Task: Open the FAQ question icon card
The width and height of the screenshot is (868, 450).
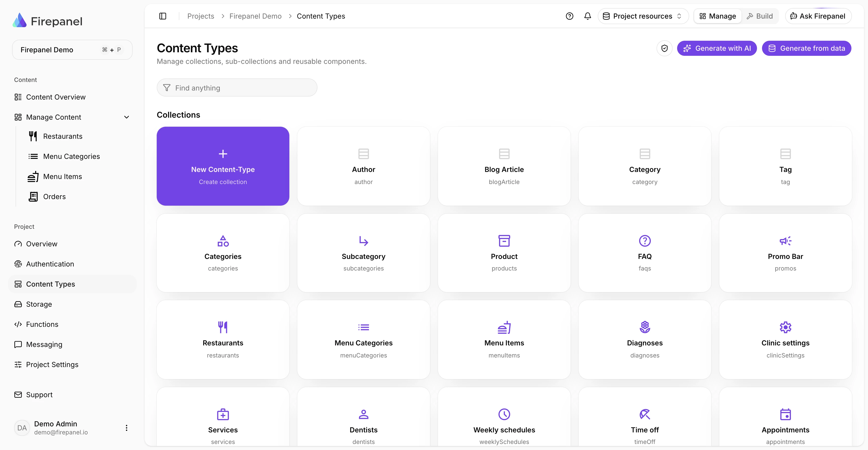Action: [645, 241]
